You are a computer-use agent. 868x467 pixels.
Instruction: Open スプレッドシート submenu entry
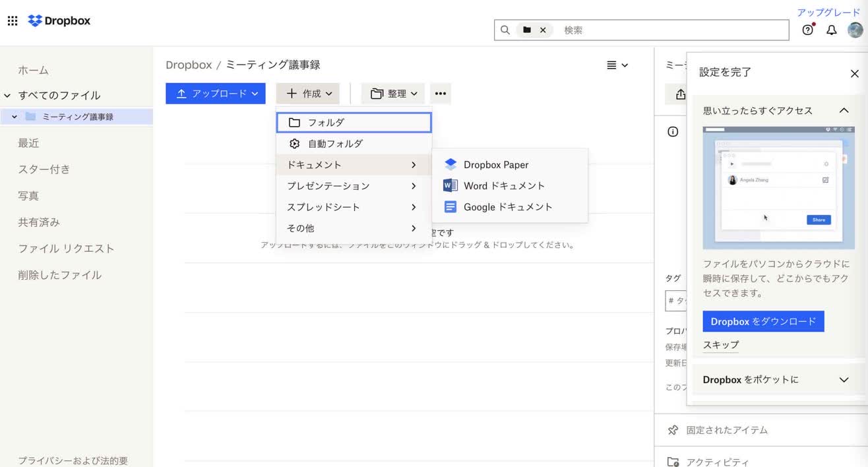tap(354, 207)
